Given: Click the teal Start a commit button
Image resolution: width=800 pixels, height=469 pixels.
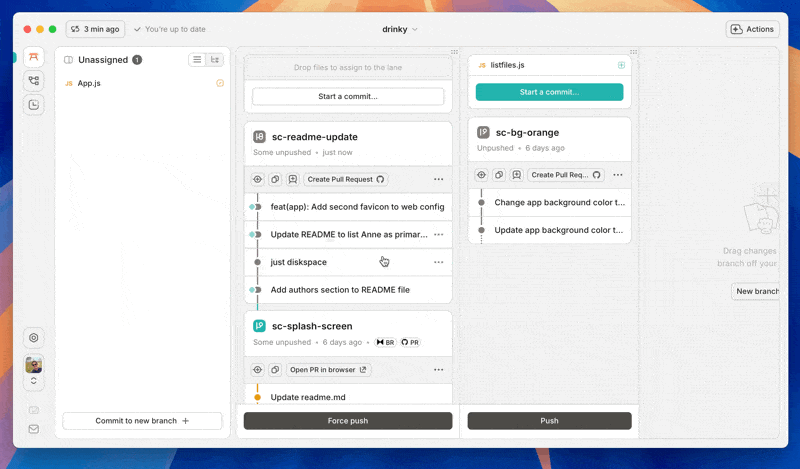Looking at the screenshot, I should [549, 92].
